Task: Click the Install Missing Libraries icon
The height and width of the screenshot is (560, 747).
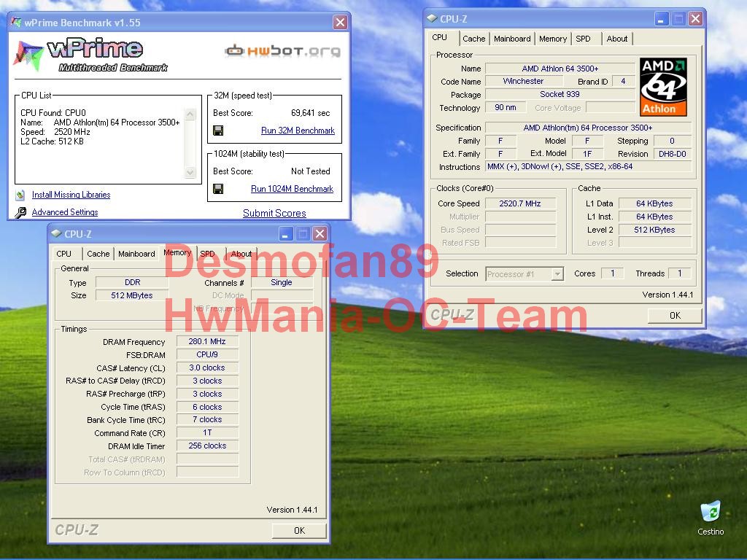Action: [x=20, y=195]
